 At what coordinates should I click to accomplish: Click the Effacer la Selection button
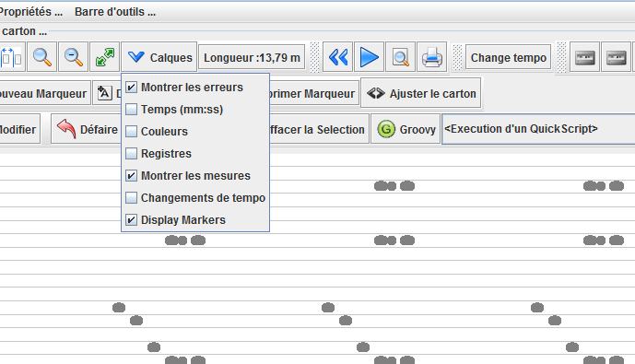(x=319, y=129)
